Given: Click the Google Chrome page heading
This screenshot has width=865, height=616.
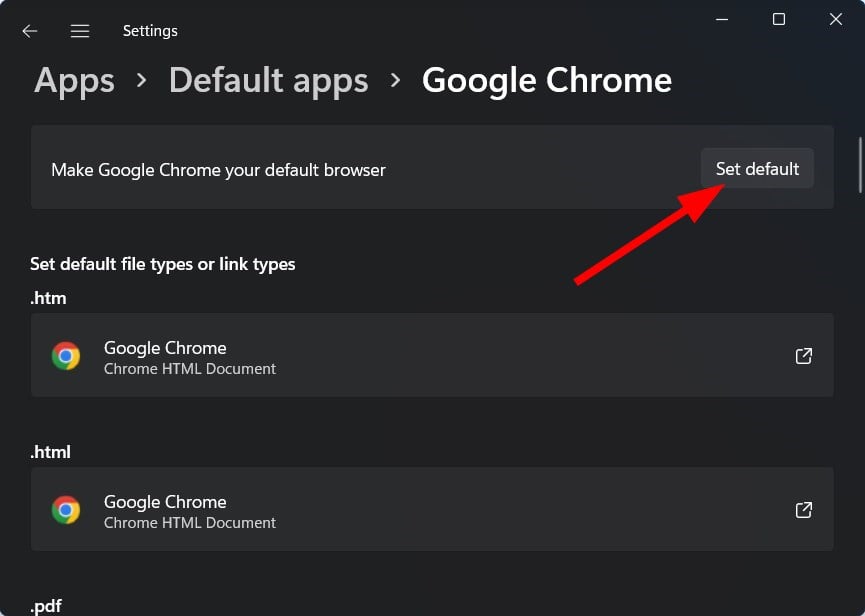Looking at the screenshot, I should [x=547, y=81].
